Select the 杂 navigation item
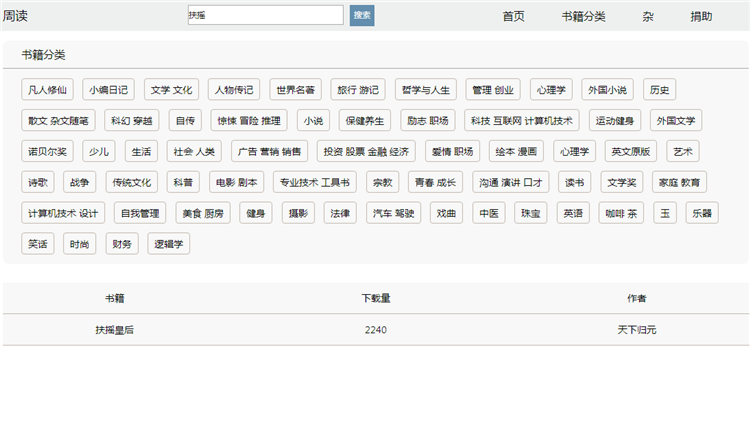Image resolution: width=750 pixels, height=440 pixels. (648, 16)
